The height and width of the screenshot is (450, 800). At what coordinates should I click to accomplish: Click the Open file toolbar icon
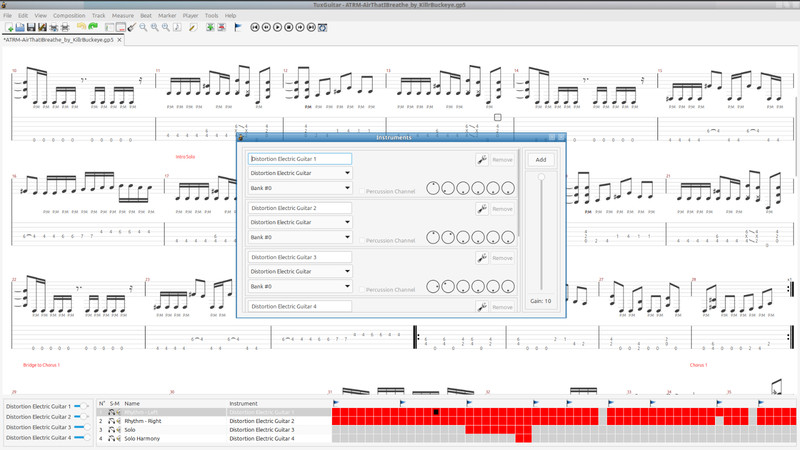coord(20,27)
